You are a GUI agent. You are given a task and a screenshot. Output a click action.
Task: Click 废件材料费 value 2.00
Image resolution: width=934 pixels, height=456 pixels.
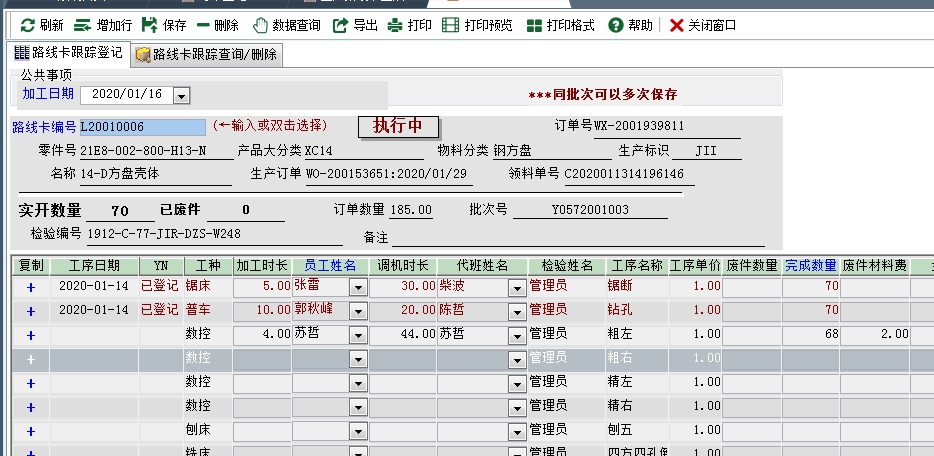tap(895, 334)
